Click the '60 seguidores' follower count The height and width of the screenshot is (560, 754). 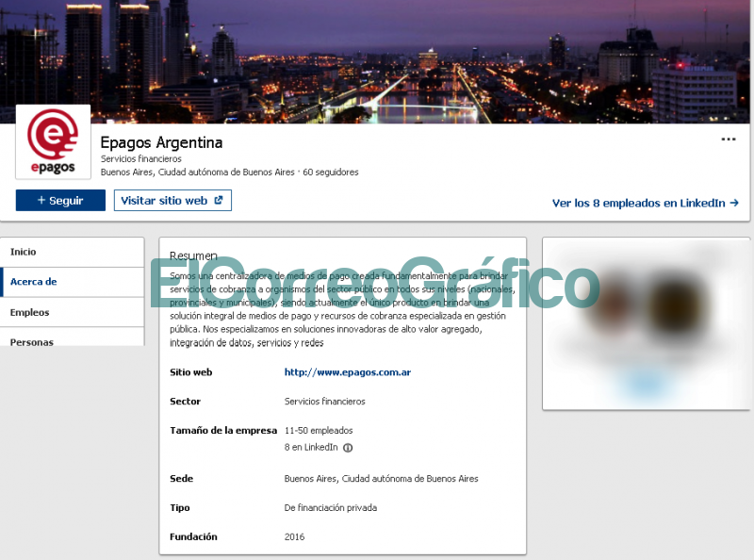point(331,173)
